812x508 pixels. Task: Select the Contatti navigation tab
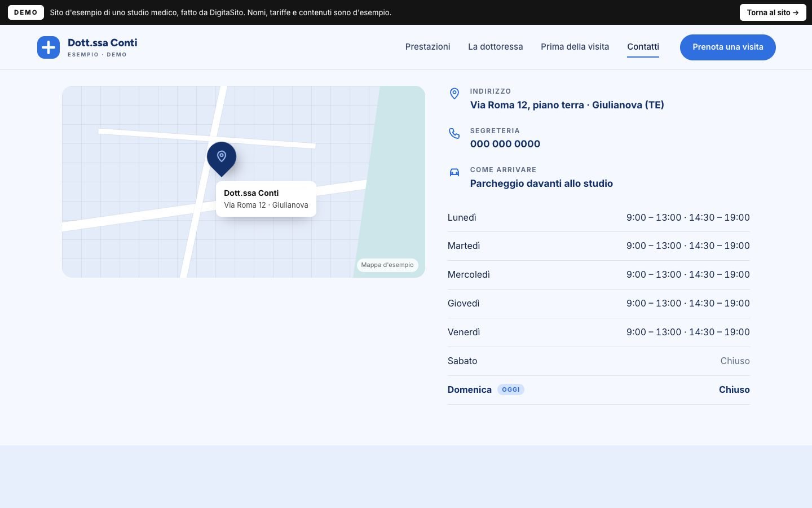point(643,47)
